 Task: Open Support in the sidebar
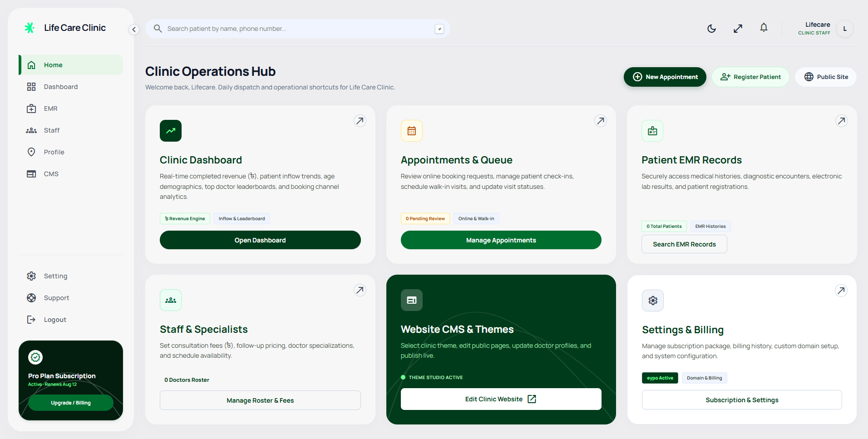pos(71,298)
